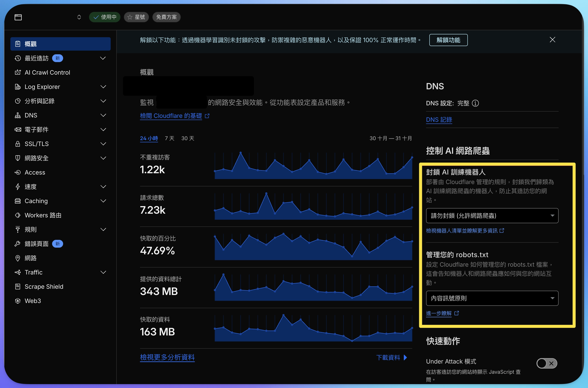Open the Access section
This screenshot has height=388, width=588.
click(34, 172)
